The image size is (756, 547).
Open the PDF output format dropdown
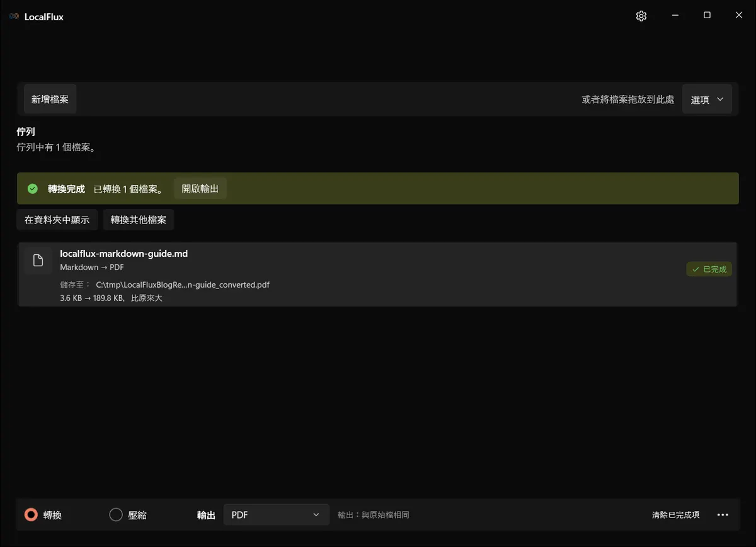276,515
